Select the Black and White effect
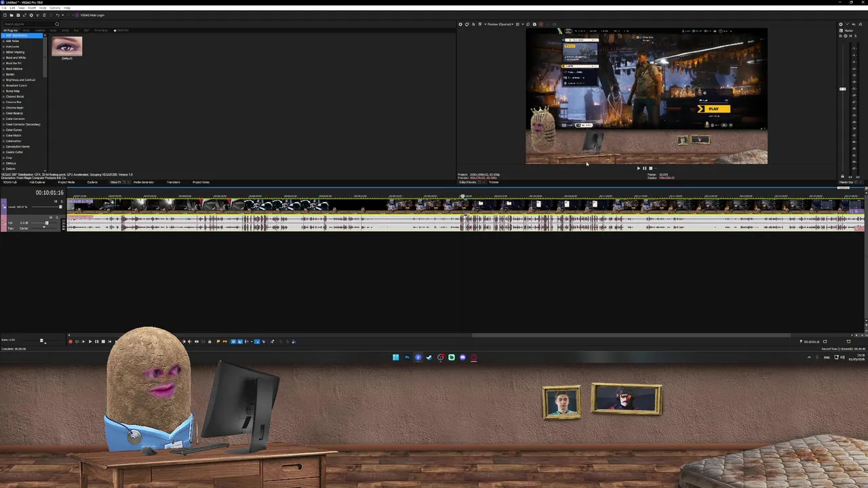The height and width of the screenshot is (488, 868). pyautogui.click(x=16, y=58)
